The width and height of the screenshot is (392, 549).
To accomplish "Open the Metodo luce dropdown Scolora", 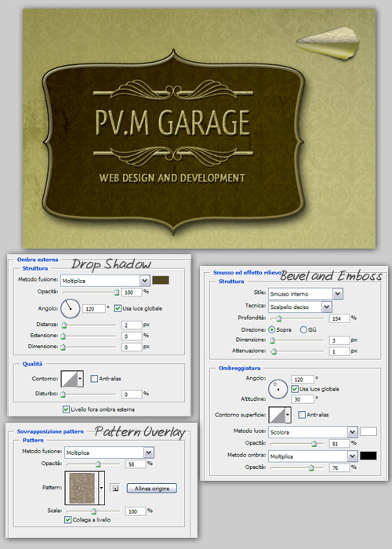I will coord(313,432).
